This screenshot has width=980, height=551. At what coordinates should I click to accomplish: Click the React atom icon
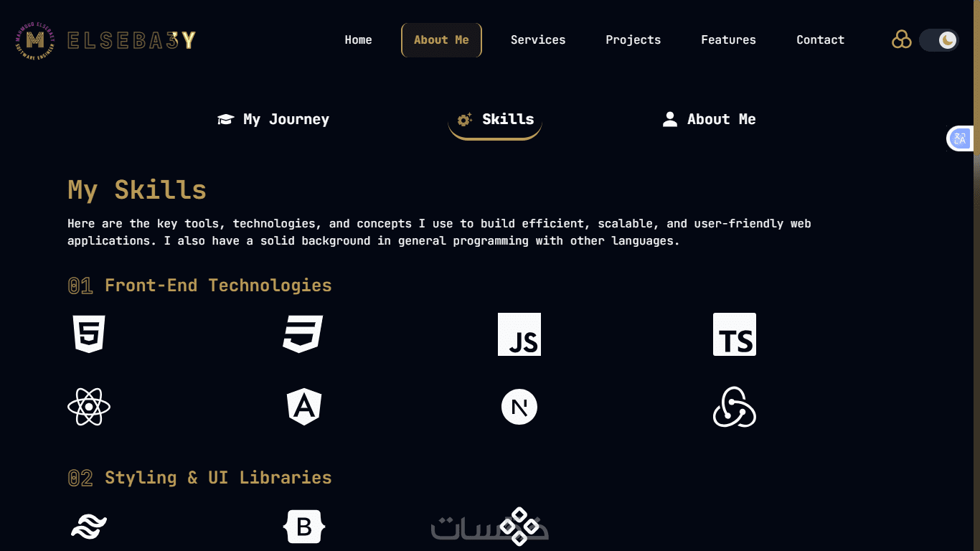[x=89, y=408]
